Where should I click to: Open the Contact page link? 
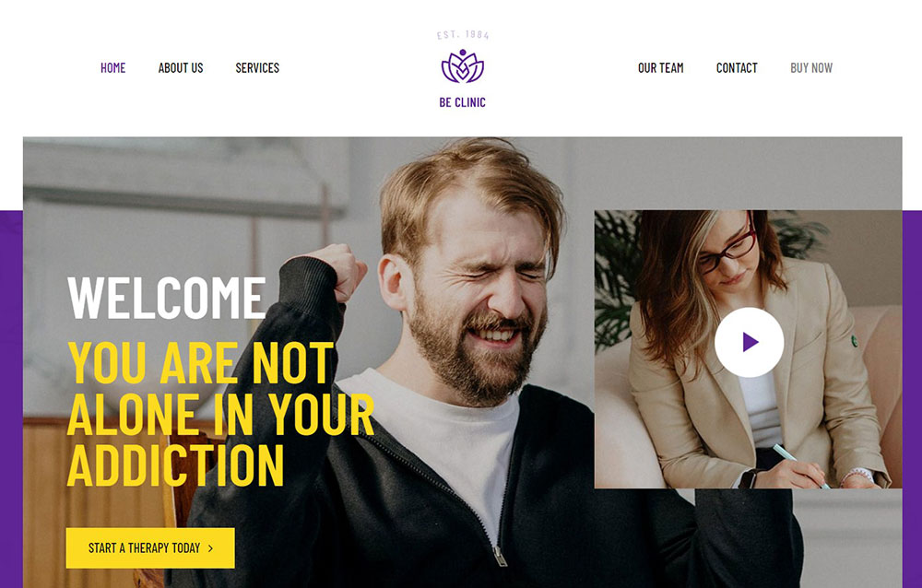click(x=736, y=68)
